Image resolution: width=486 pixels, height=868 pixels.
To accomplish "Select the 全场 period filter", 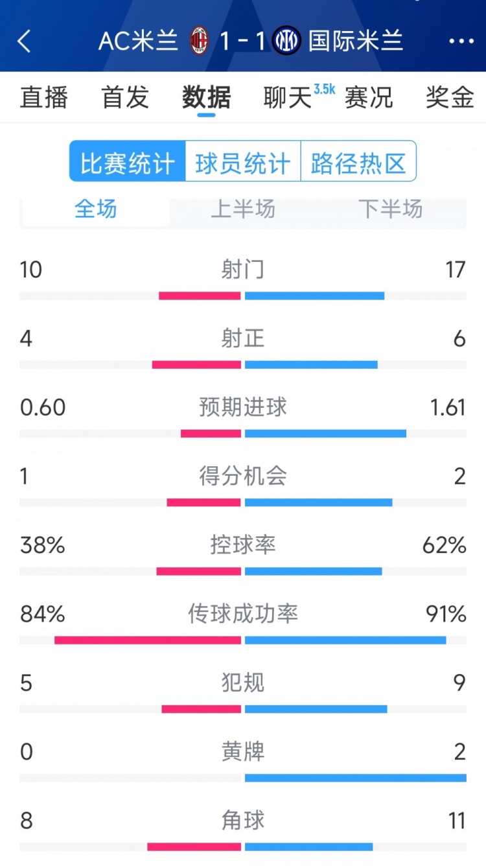I will pyautogui.click(x=96, y=209).
